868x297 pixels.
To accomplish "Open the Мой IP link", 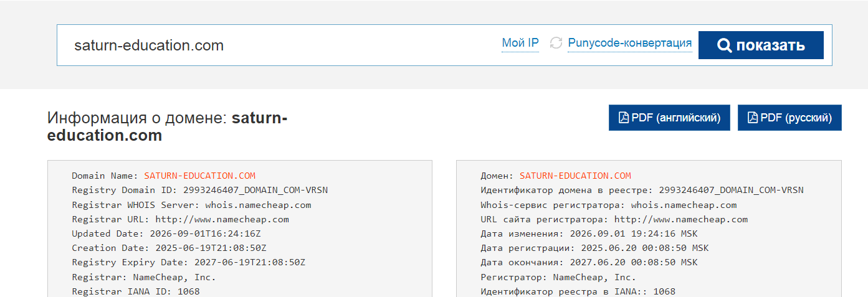I will (x=520, y=43).
